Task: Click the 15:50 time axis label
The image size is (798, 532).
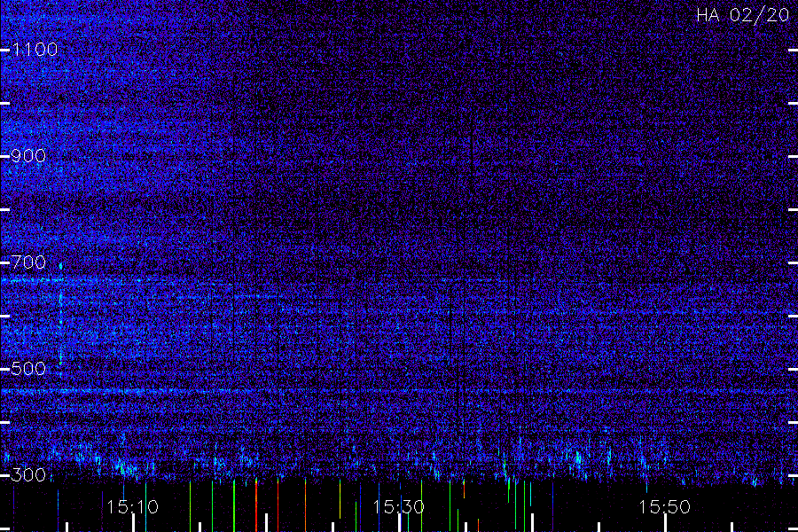Action: (665, 507)
